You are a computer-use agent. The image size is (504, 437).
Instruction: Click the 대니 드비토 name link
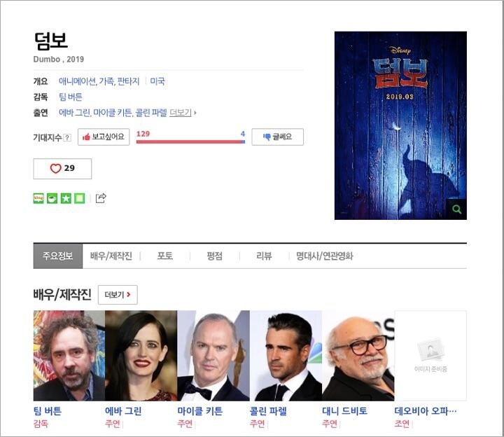pyautogui.click(x=344, y=411)
